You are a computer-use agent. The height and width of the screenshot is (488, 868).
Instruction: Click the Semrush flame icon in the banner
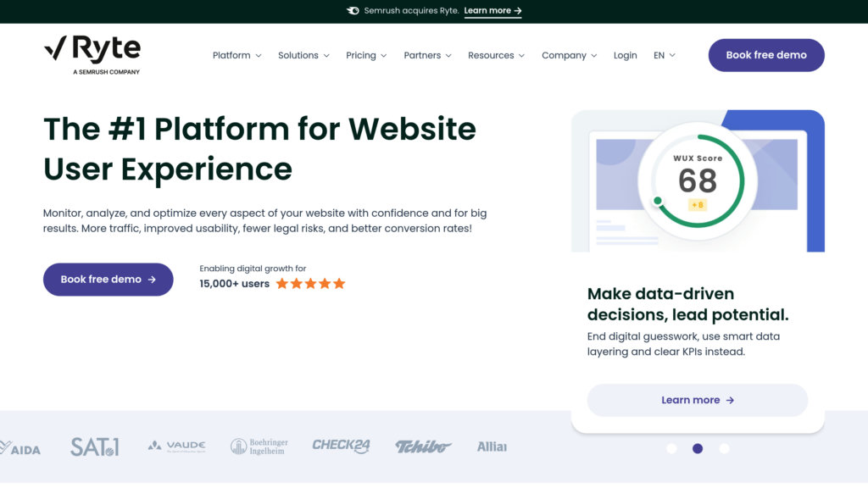tap(353, 10)
